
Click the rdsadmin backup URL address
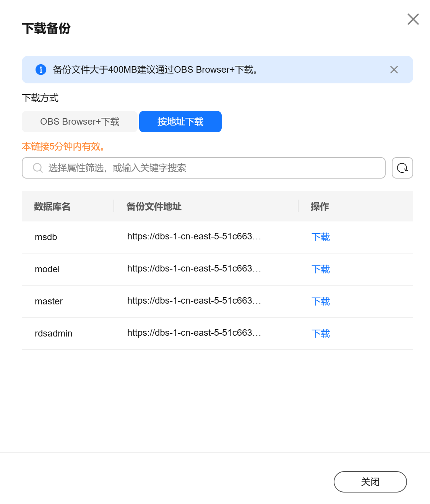[x=194, y=333]
